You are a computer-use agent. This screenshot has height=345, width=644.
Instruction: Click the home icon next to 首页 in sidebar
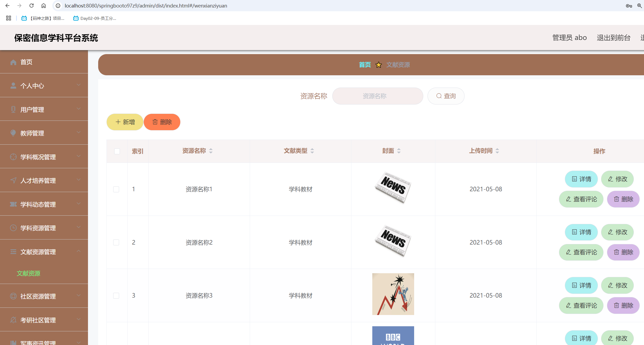point(13,62)
